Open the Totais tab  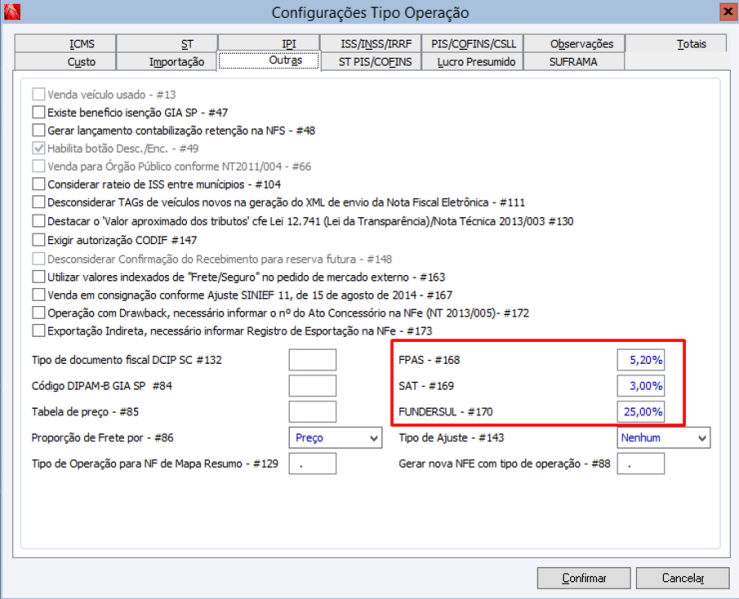pos(676,44)
